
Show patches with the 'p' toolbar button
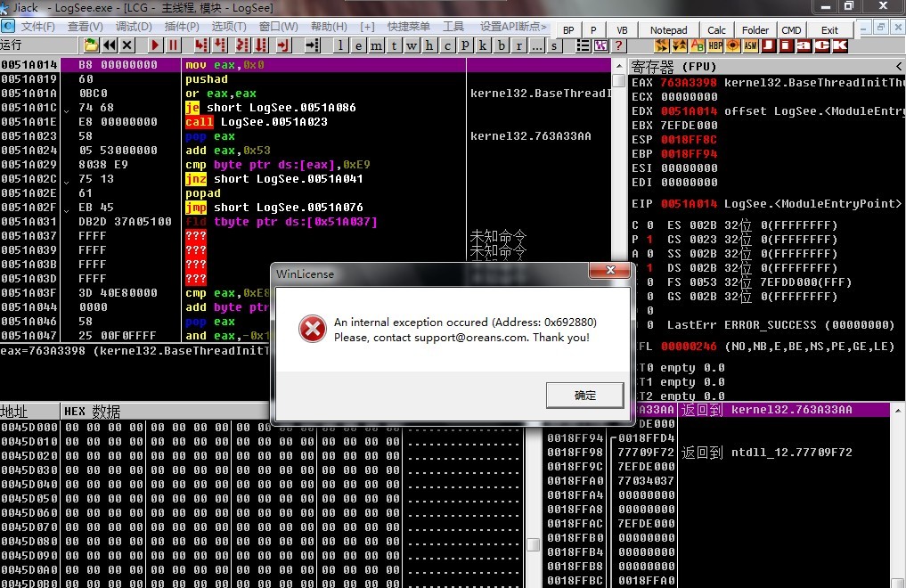465,45
